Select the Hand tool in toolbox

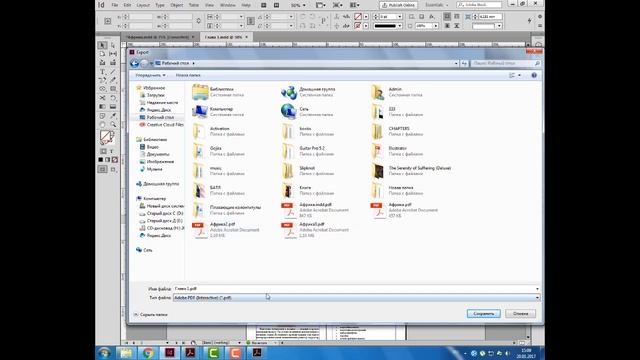tap(102, 124)
